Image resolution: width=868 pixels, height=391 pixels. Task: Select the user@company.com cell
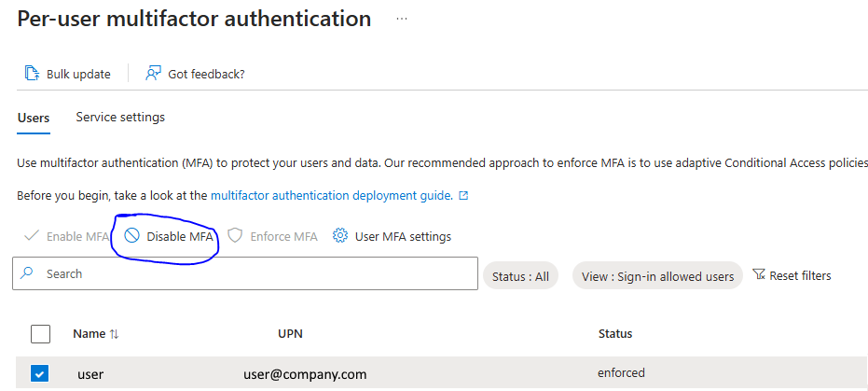305,374
